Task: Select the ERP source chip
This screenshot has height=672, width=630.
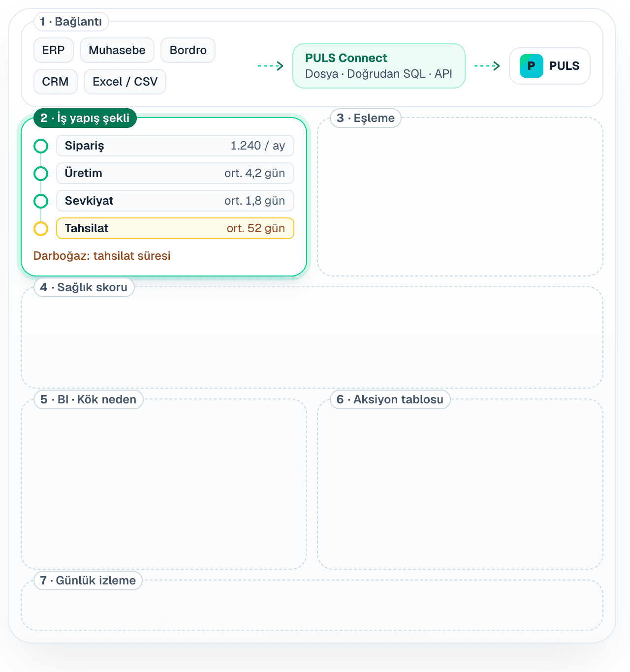Action: (54, 50)
